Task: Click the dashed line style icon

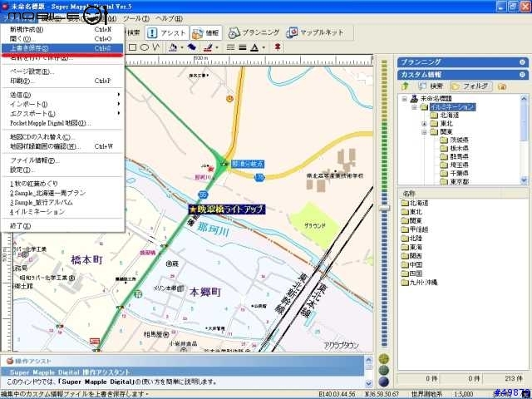Action: (x=230, y=47)
